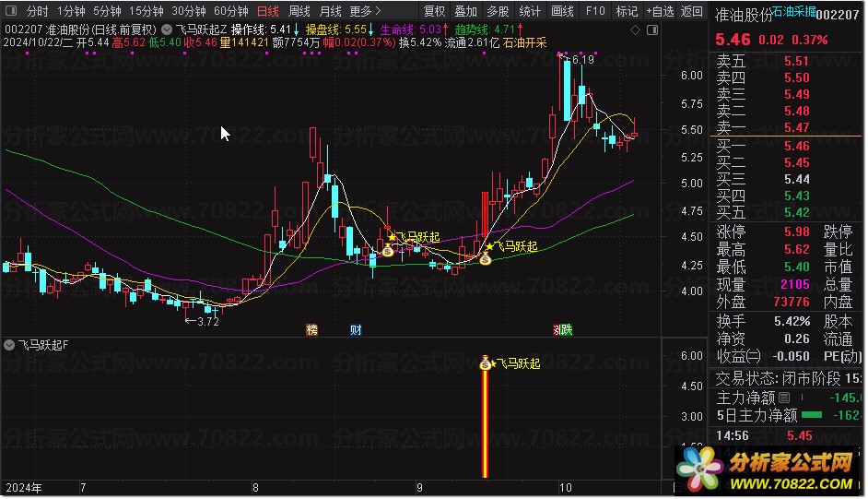Click the 标记 mark button
Image resolution: width=868 pixels, height=499 pixels.
[x=627, y=11]
